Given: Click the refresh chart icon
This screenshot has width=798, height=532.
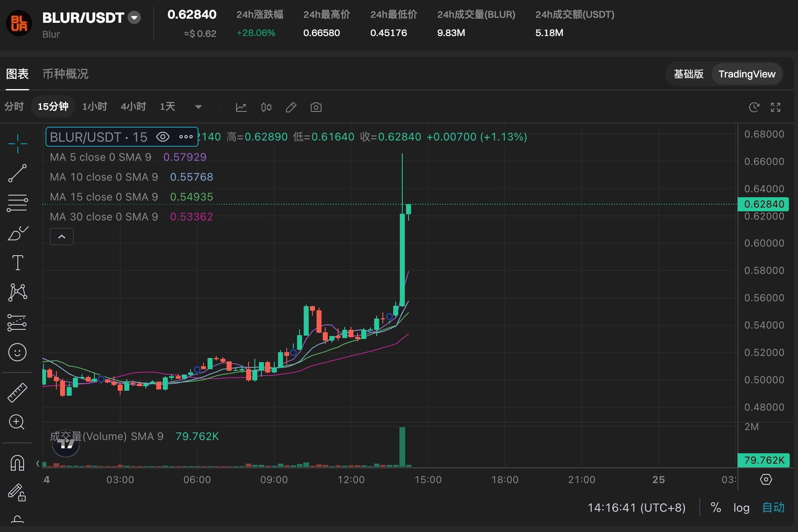Looking at the screenshot, I should point(754,107).
